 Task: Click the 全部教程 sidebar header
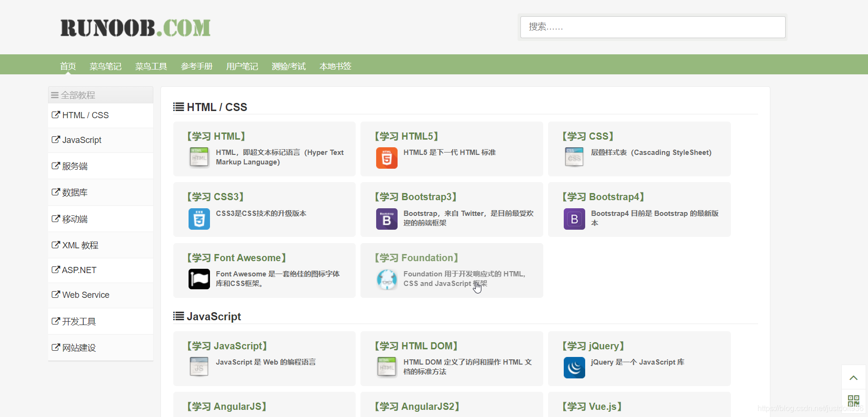[x=100, y=95]
